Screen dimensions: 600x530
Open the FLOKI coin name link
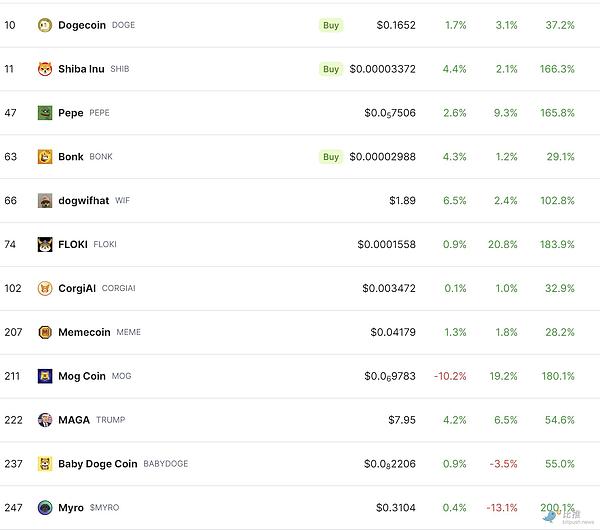(73, 245)
